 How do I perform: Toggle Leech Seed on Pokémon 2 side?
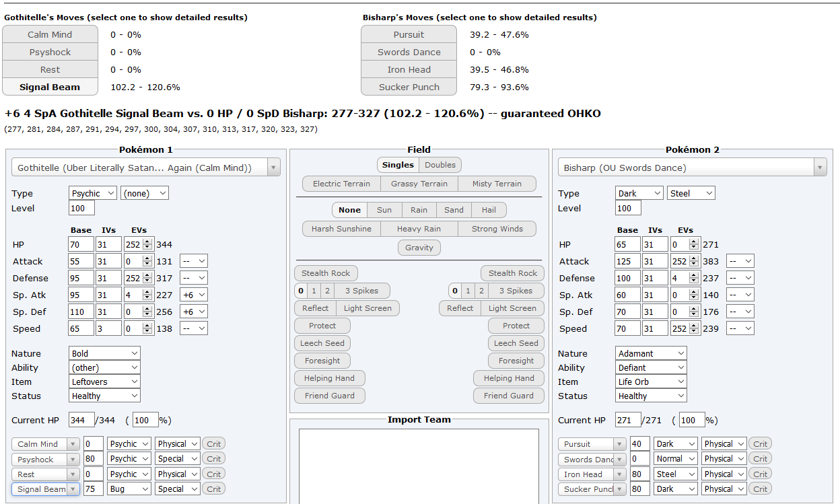516,343
